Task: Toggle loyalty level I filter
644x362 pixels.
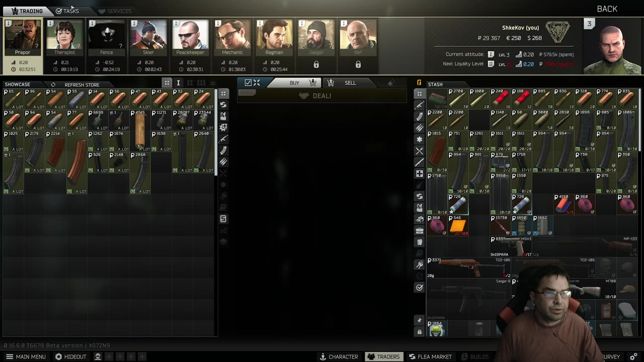Action: click(x=178, y=83)
